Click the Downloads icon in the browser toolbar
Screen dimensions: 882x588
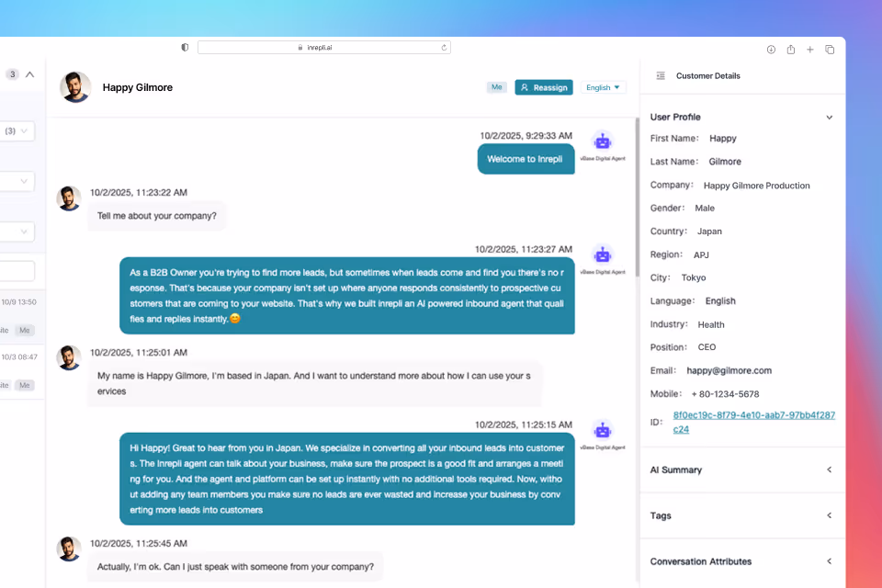770,49
